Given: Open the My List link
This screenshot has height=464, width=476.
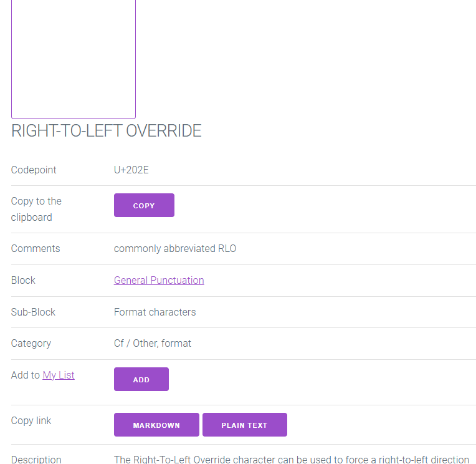Looking at the screenshot, I should pyautogui.click(x=59, y=375).
